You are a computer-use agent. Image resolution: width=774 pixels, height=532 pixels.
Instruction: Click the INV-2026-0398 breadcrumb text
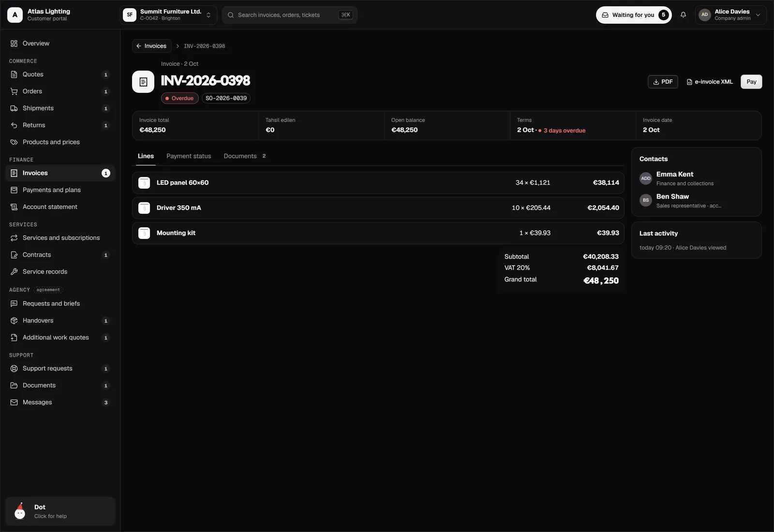coord(204,46)
